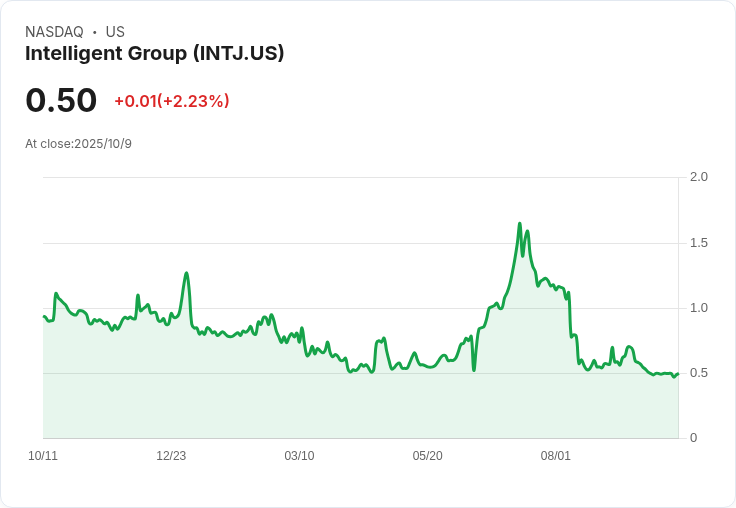Choose the 03/10 x-axis date label
The width and height of the screenshot is (736, 508).
[x=299, y=456]
